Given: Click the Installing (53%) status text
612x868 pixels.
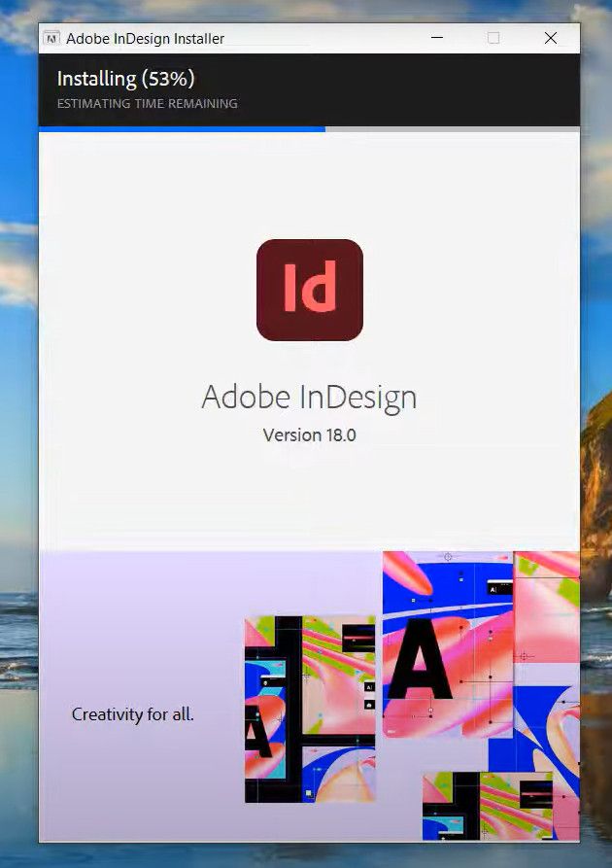Looking at the screenshot, I should [126, 79].
